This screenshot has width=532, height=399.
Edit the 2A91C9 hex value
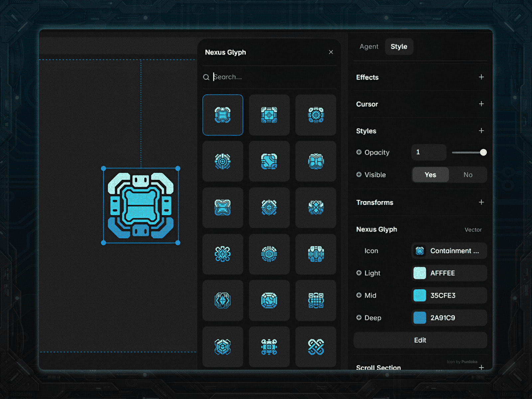443,318
